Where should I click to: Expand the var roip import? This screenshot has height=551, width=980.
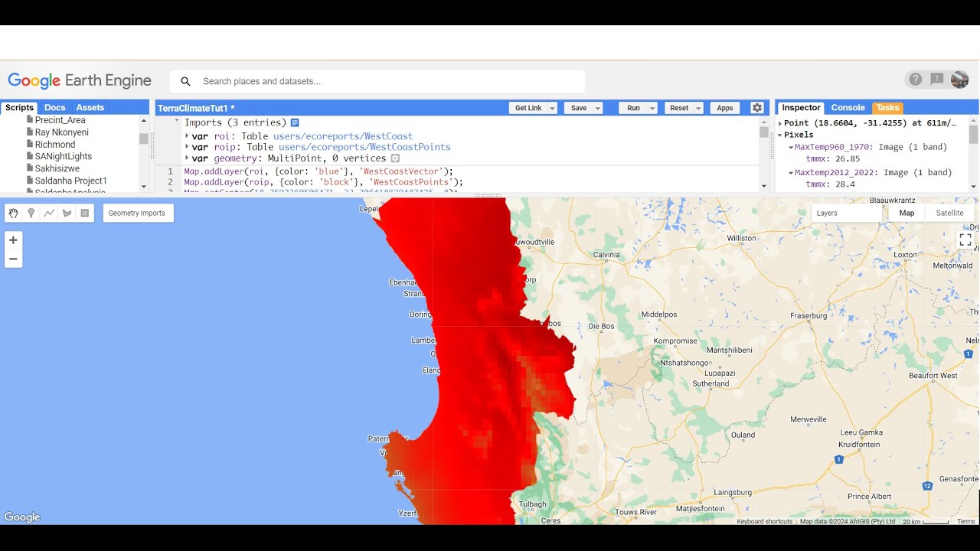pos(187,147)
